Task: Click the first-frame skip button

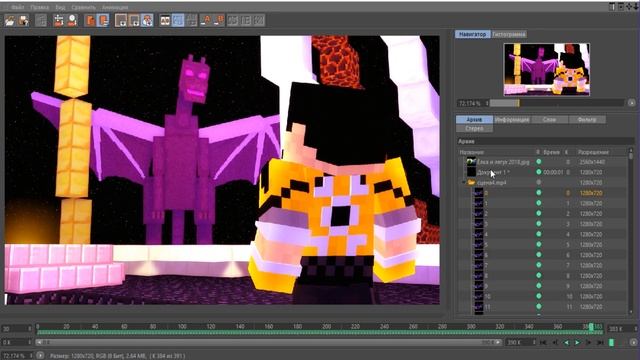Action: pyautogui.click(x=543, y=342)
